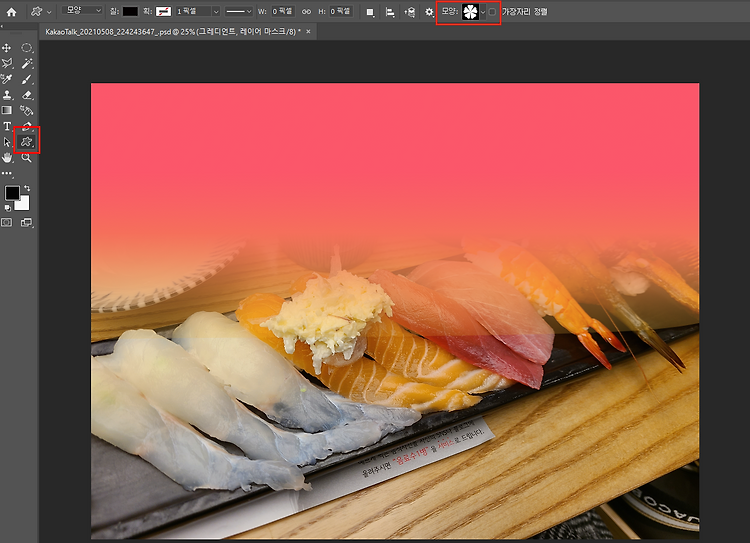Screen dimensions: 750x543
Task: Select the Elliptical Marquee tool
Action: pyautogui.click(x=27, y=48)
